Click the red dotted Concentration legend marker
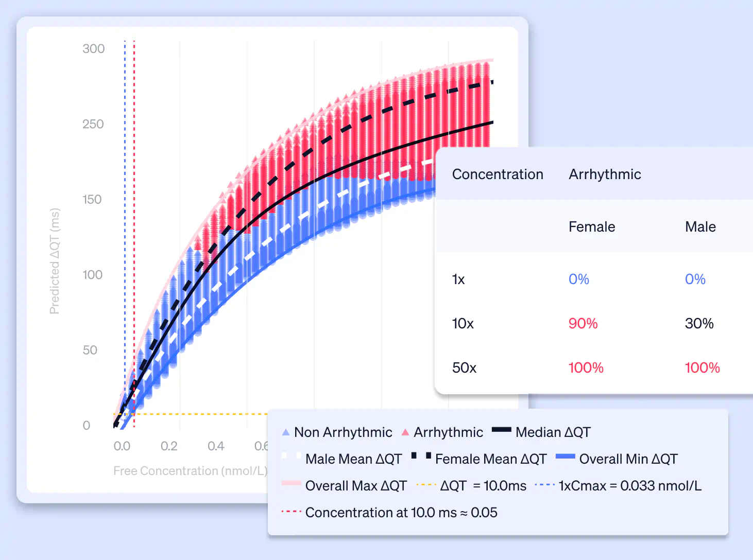The width and height of the screenshot is (753, 560). 291,512
